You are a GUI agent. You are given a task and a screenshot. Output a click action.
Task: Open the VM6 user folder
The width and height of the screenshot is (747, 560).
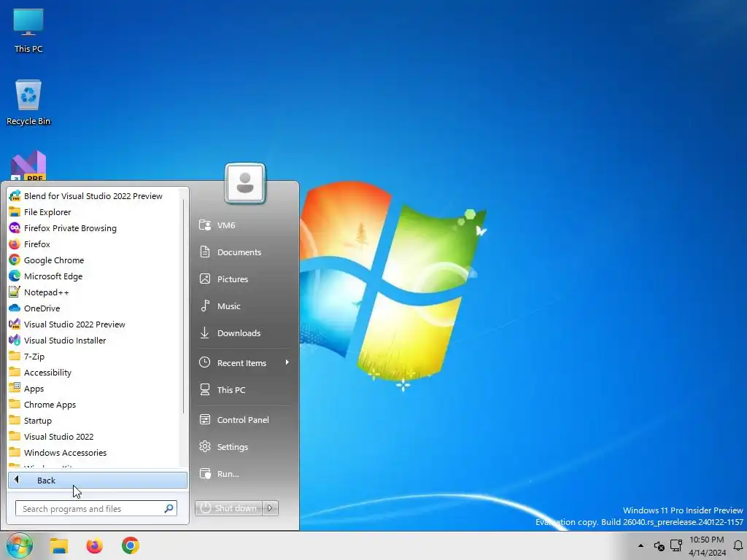(245, 225)
